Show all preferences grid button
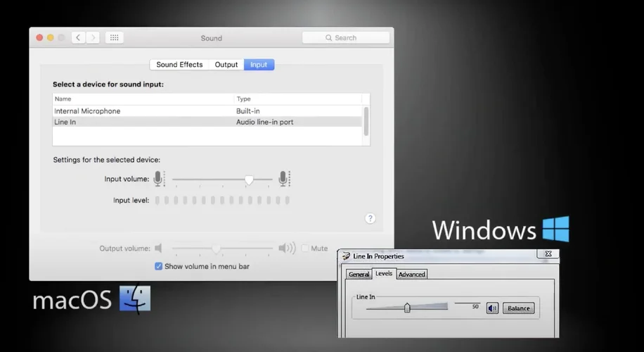The image size is (644, 352). (115, 38)
